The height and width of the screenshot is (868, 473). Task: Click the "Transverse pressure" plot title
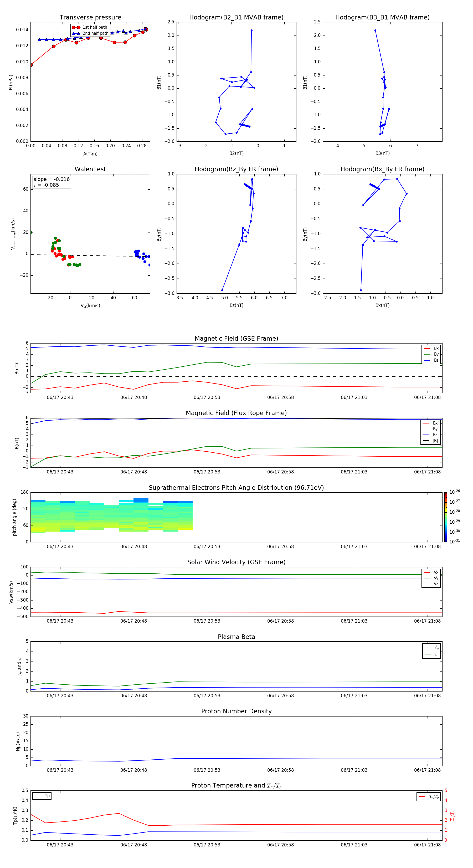click(90, 18)
